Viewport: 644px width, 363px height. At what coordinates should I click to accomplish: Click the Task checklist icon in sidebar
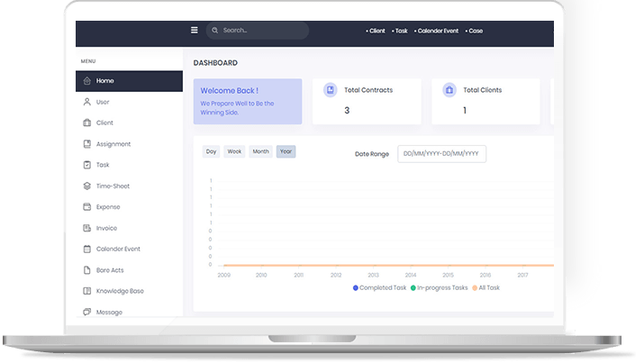pos(86,165)
